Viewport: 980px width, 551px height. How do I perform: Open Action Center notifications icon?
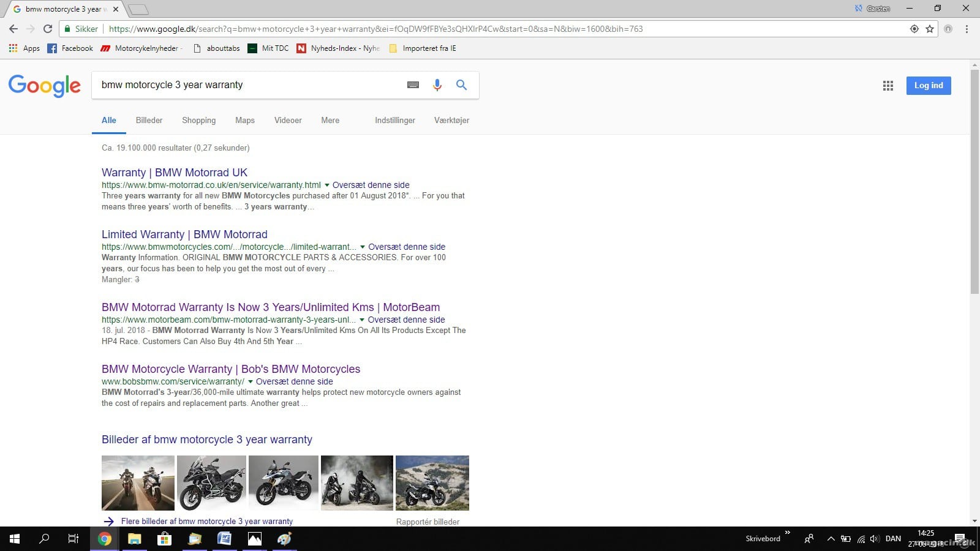click(960, 539)
